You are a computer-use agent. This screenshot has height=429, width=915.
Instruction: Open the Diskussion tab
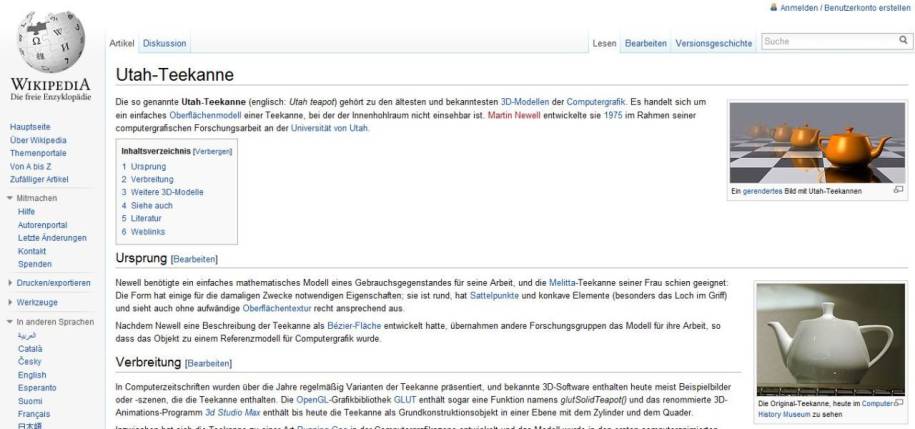[x=165, y=43]
